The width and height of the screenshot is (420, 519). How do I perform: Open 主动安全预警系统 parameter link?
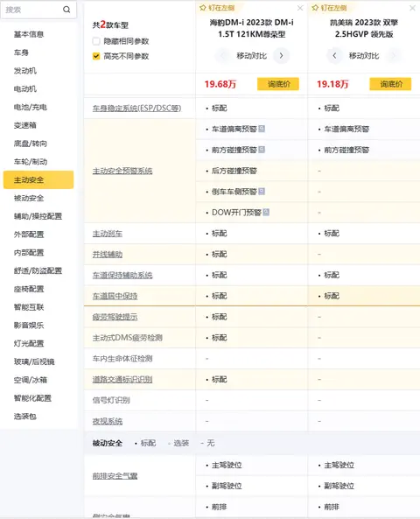(x=122, y=171)
